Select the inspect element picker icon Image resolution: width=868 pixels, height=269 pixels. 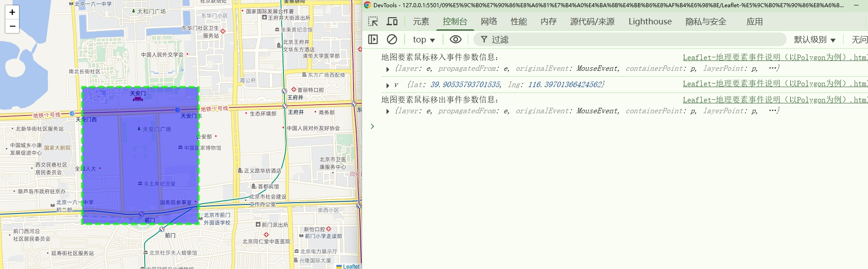(373, 21)
